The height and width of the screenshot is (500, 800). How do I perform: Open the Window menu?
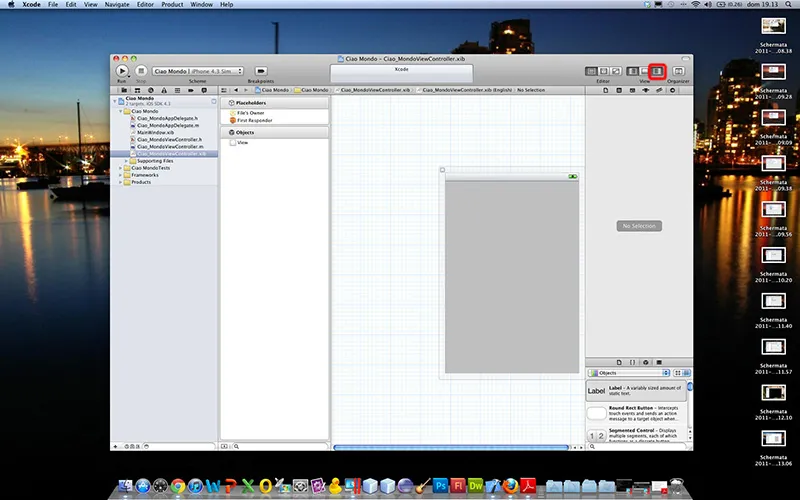coord(202,4)
